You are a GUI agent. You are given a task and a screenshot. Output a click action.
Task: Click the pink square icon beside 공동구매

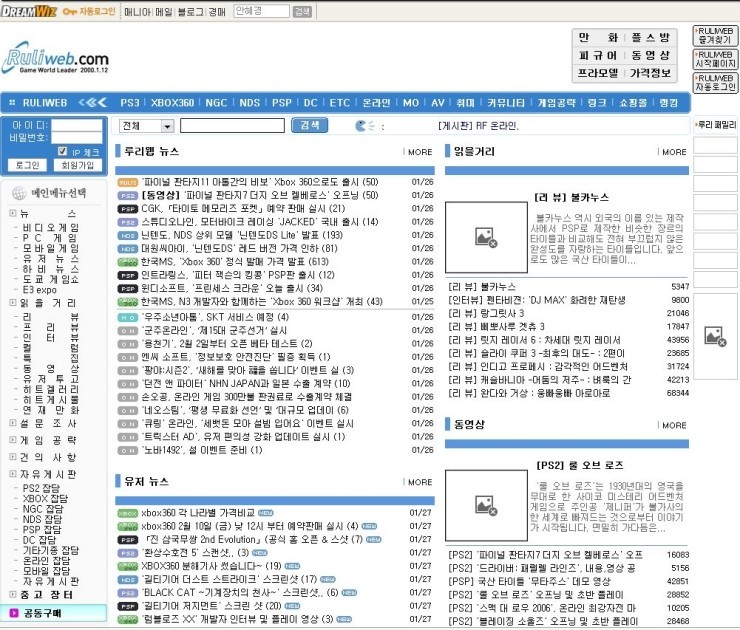14,613
